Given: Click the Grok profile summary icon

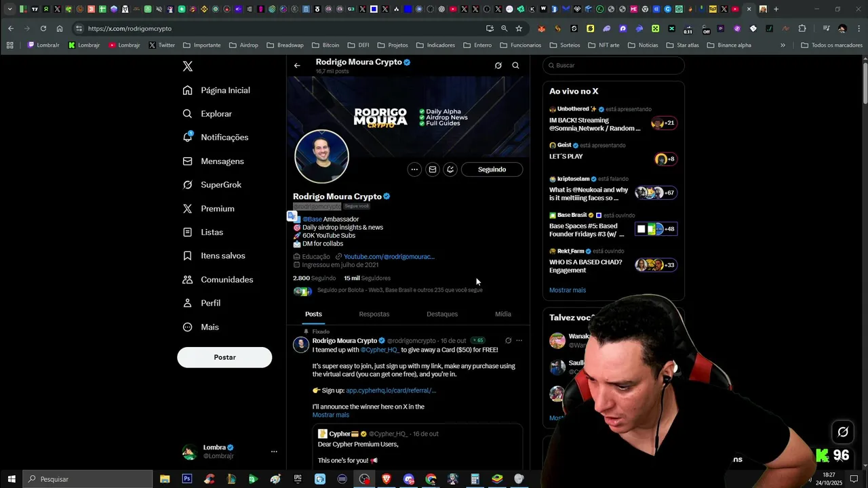Looking at the screenshot, I should [x=498, y=66].
